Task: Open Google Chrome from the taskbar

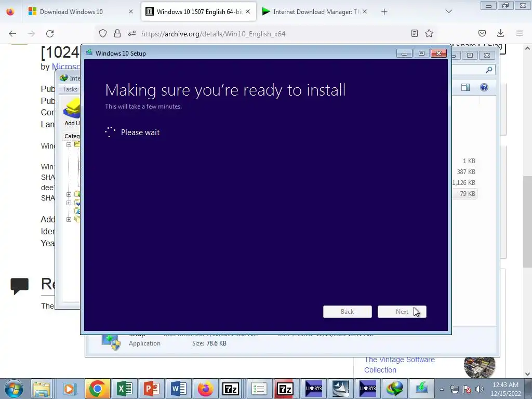Action: (97, 389)
